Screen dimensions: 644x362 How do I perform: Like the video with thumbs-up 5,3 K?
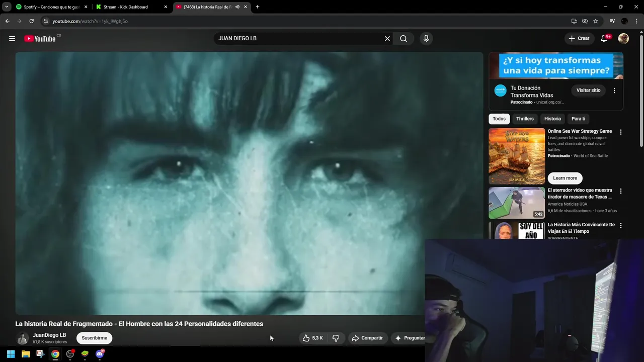pos(312,338)
